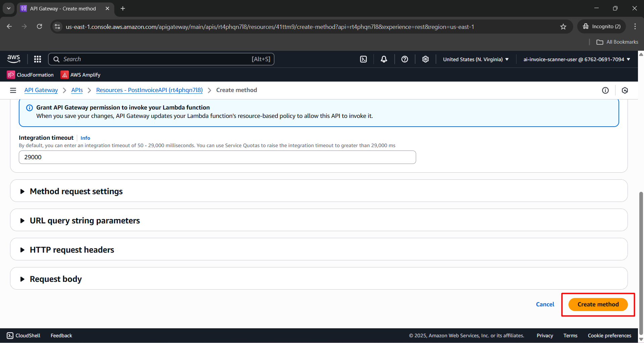Click Cancel to discard the method
Viewport: 644px width, 343px height.
pos(545,304)
